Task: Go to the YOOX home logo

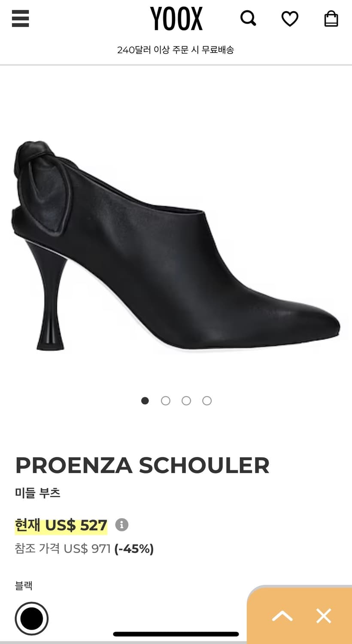Action: [x=176, y=19]
